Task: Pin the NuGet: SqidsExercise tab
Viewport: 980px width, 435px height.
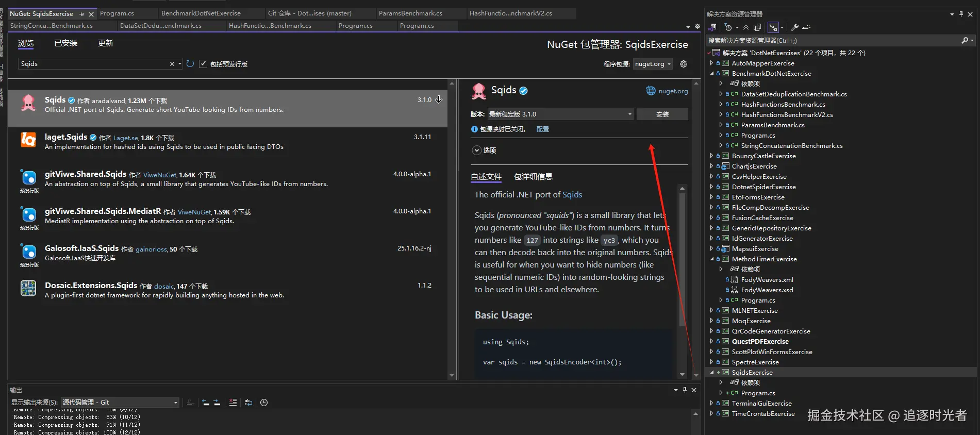Action: pos(82,14)
